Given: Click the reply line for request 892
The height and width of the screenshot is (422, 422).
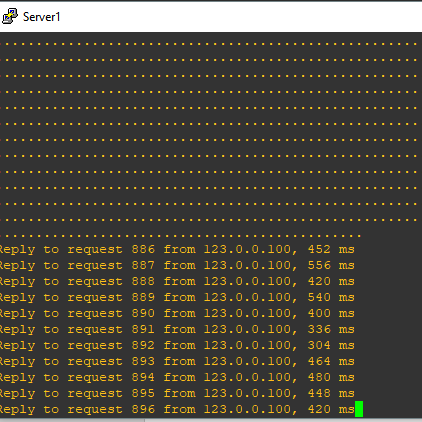Looking at the screenshot, I should 177,345.
